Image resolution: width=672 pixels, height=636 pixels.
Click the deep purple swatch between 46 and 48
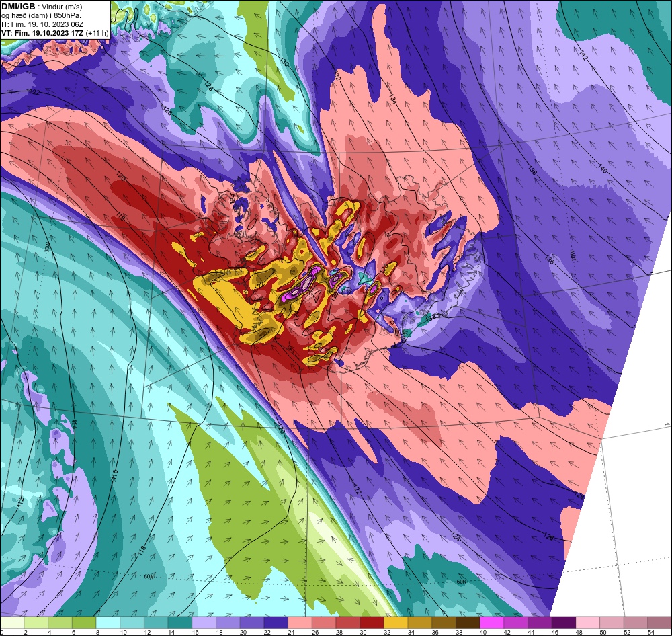click(564, 623)
